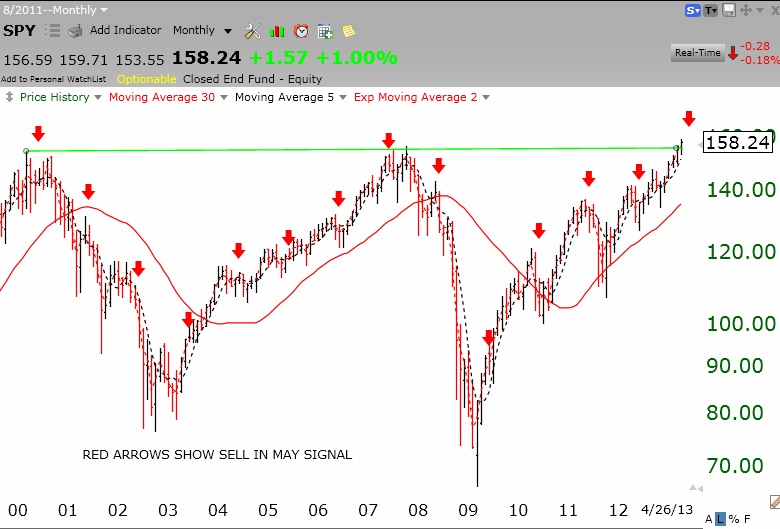
Task: Click the SPY ticker symbol
Action: 19,31
